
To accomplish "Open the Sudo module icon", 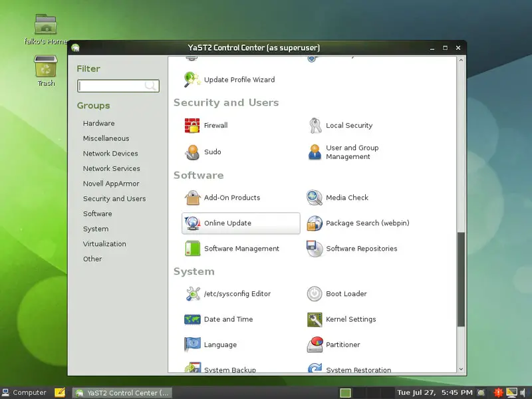I will [x=192, y=152].
